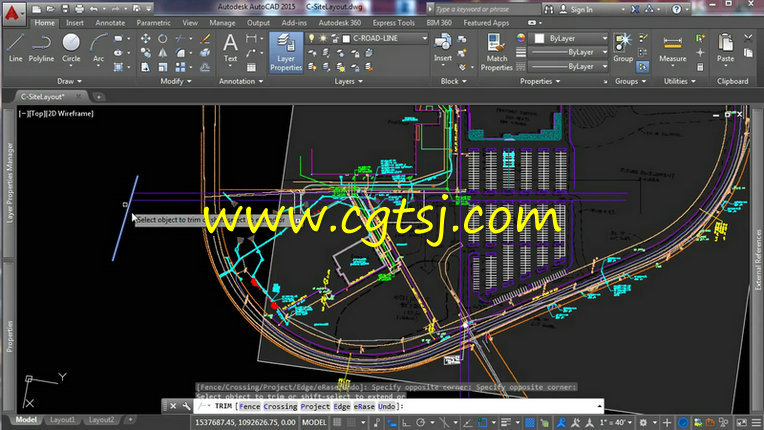Choose the Crossing option in command line
764x430 pixels.
coord(280,406)
